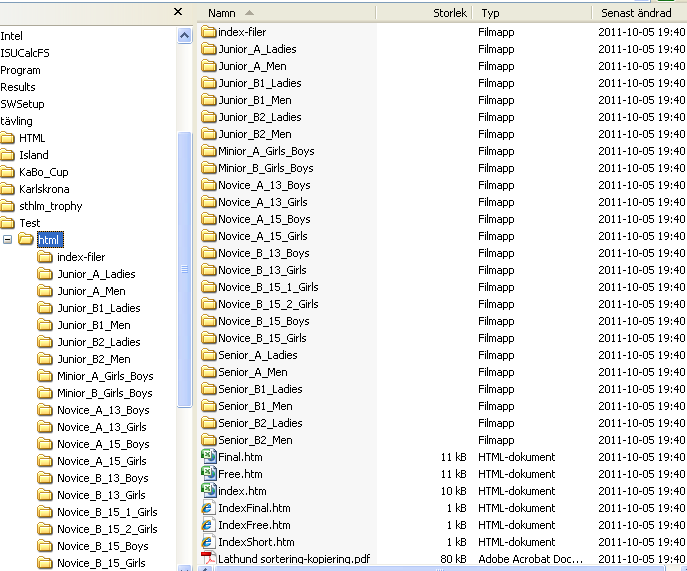
Task: Click index-filer folder icon in file list
Action: (x=209, y=32)
